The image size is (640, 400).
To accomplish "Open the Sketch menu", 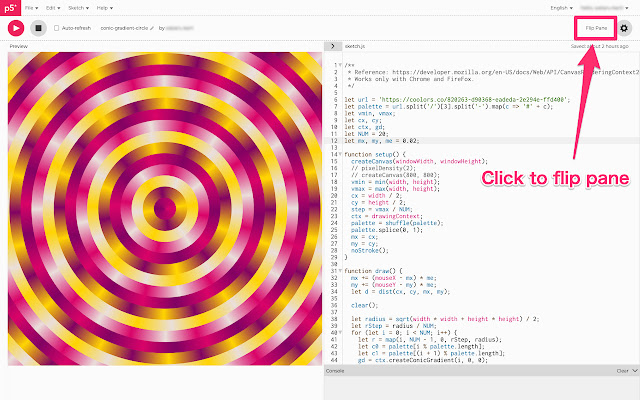I will pyautogui.click(x=78, y=8).
